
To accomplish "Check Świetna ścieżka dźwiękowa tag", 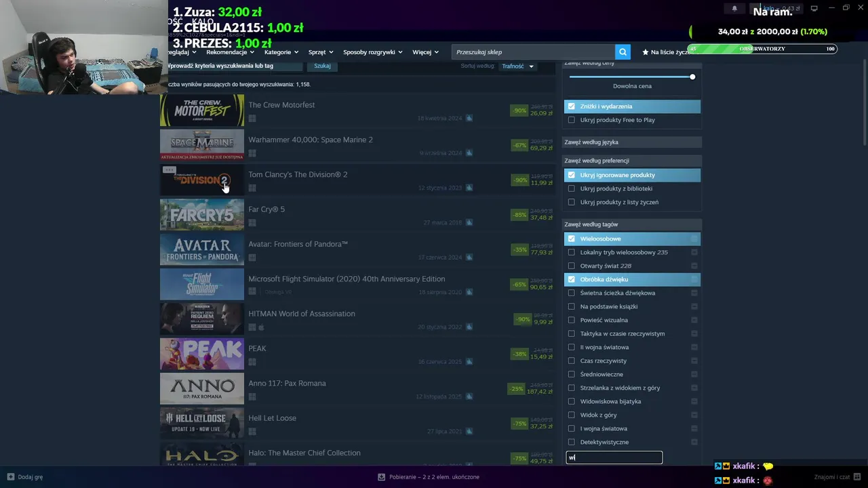I will (571, 293).
